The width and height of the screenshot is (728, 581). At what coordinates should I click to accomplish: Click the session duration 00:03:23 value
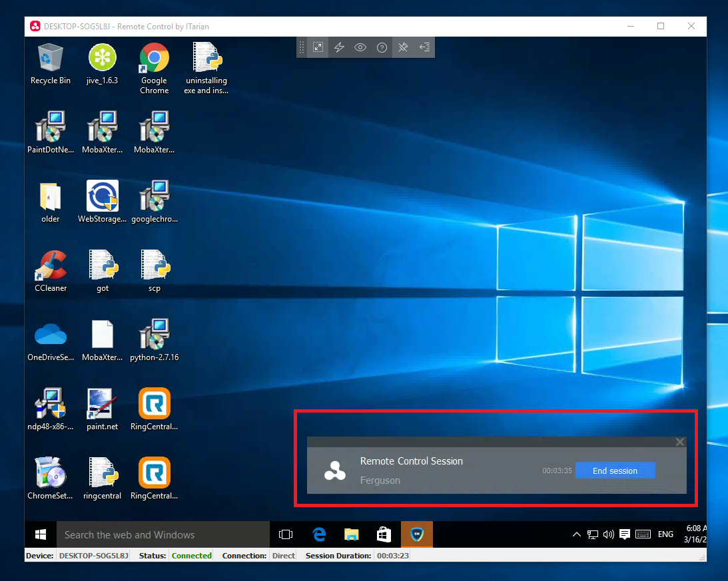coord(393,556)
